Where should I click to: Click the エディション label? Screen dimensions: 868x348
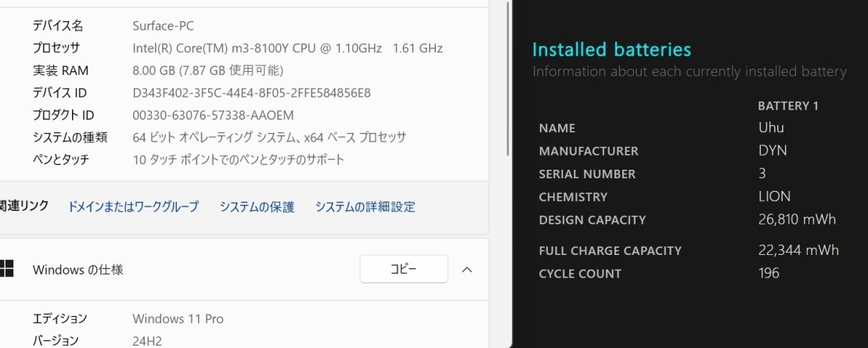59,319
